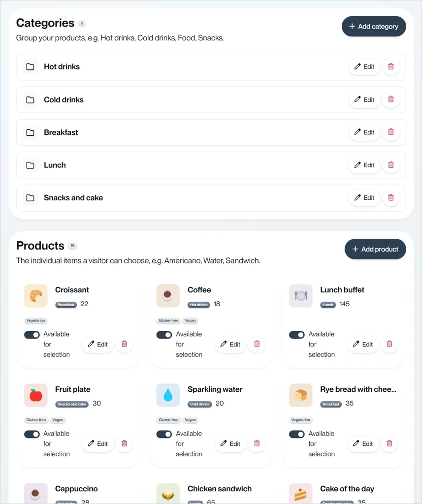This screenshot has height=504, width=422.
Task: Switch off Sparkling water availability
Action: 164,434
